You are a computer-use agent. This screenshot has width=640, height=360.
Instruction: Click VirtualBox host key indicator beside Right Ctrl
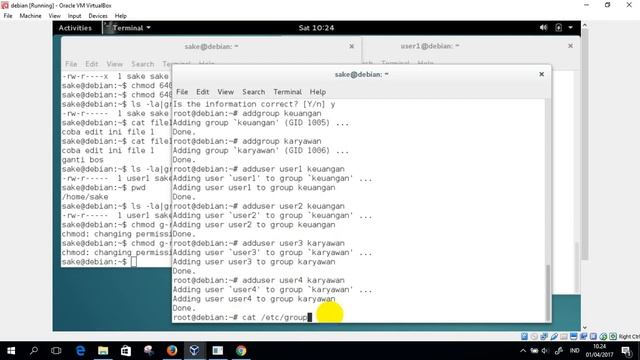click(x=613, y=336)
